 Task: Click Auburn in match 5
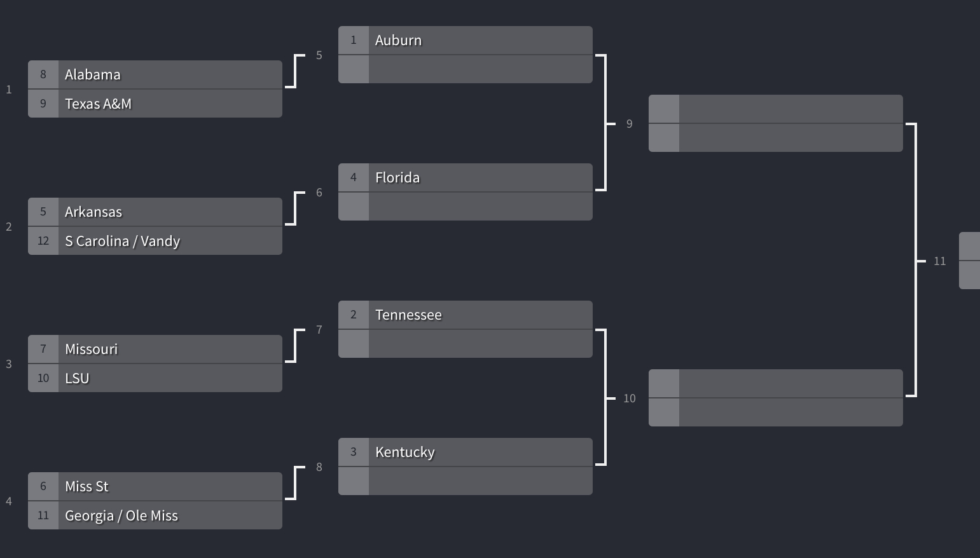pos(466,40)
